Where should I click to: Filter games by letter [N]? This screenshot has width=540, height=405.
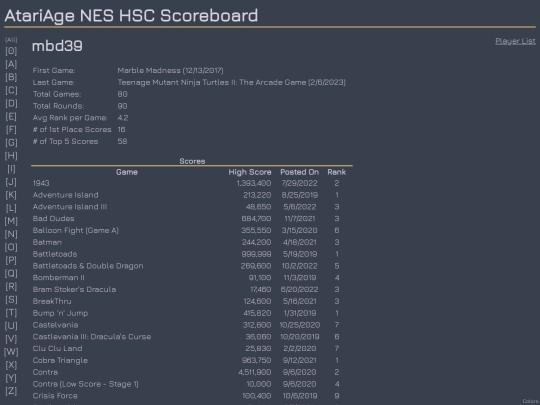click(x=11, y=234)
